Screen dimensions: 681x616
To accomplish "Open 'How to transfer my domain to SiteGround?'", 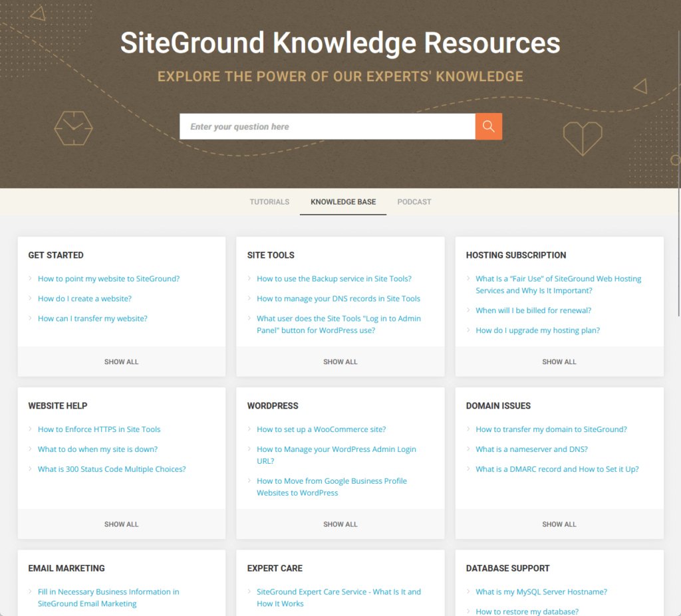I will click(x=551, y=429).
